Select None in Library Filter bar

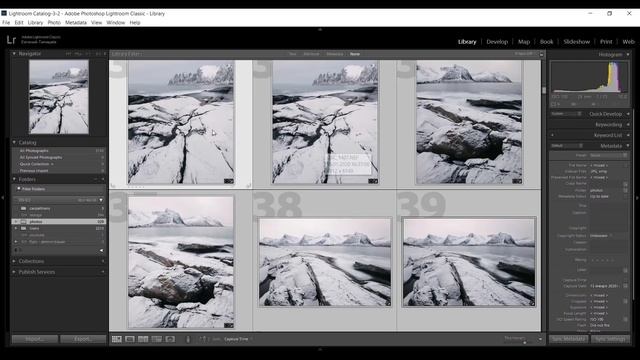[x=355, y=54]
